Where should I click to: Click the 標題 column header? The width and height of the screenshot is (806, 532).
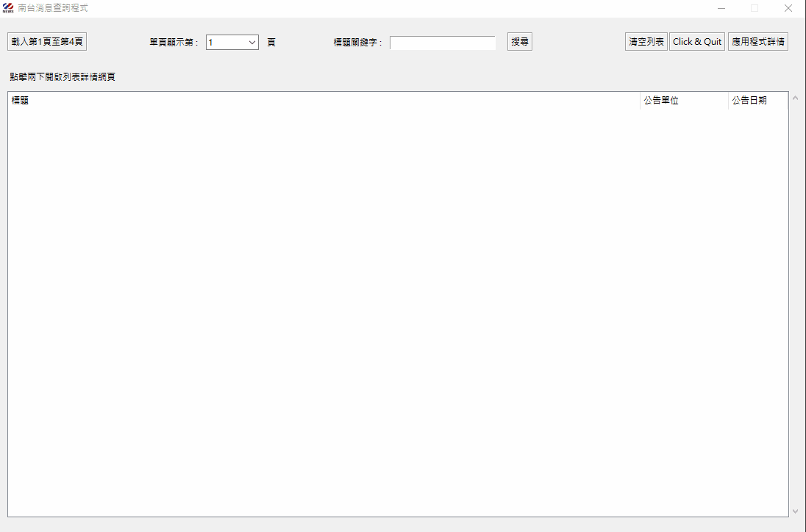click(324, 101)
